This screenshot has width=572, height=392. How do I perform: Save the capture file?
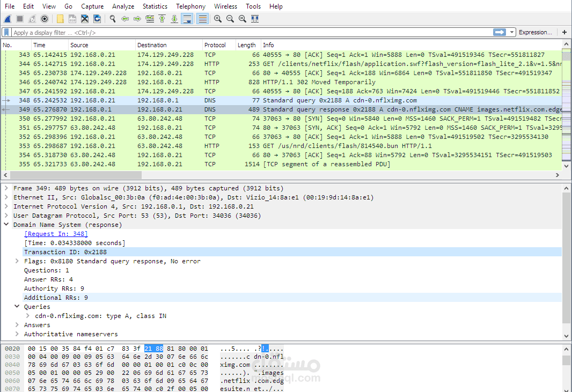[x=72, y=19]
